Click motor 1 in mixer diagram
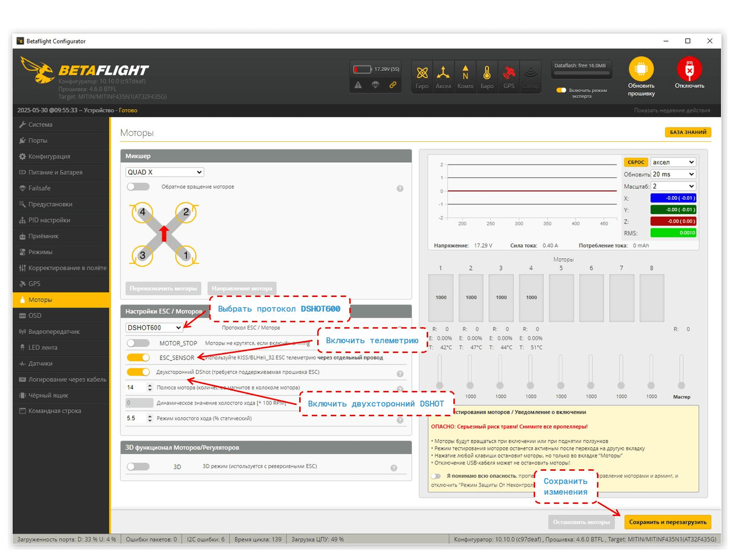756x556 pixels. [x=186, y=256]
